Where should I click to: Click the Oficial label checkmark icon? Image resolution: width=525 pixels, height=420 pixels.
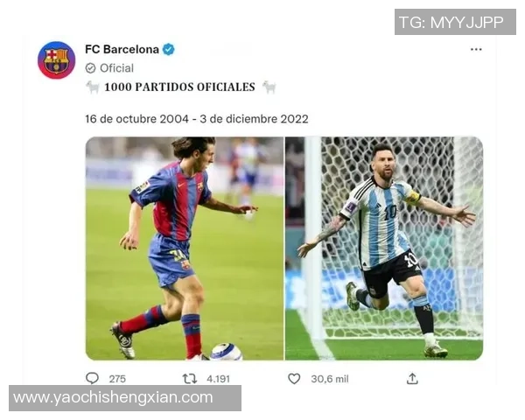90,68
